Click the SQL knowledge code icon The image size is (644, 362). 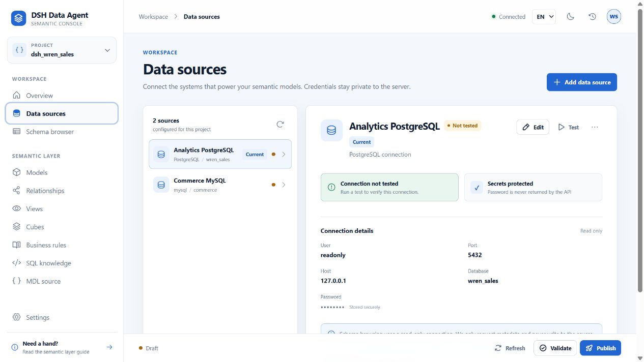(x=17, y=263)
